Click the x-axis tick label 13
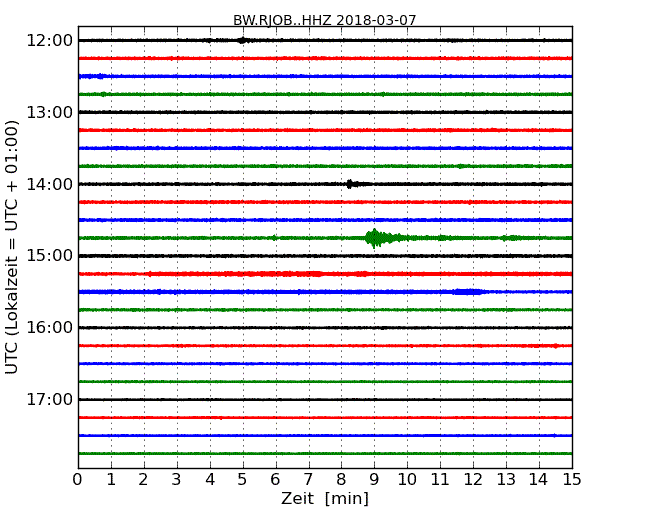 point(506,479)
